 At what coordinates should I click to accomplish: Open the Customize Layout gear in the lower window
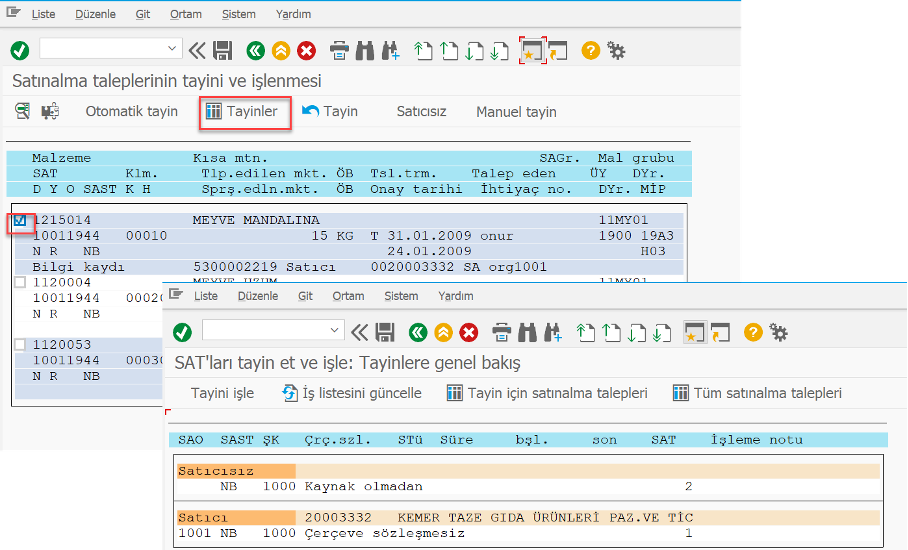(x=778, y=333)
